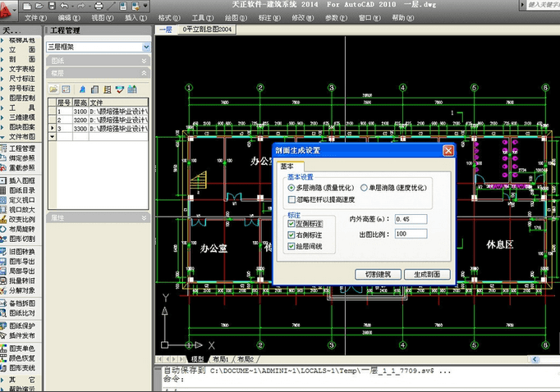Image resolution: width=560 pixels, height=392 pixels.
Task: Click the 出图比例 input field
Action: point(411,234)
